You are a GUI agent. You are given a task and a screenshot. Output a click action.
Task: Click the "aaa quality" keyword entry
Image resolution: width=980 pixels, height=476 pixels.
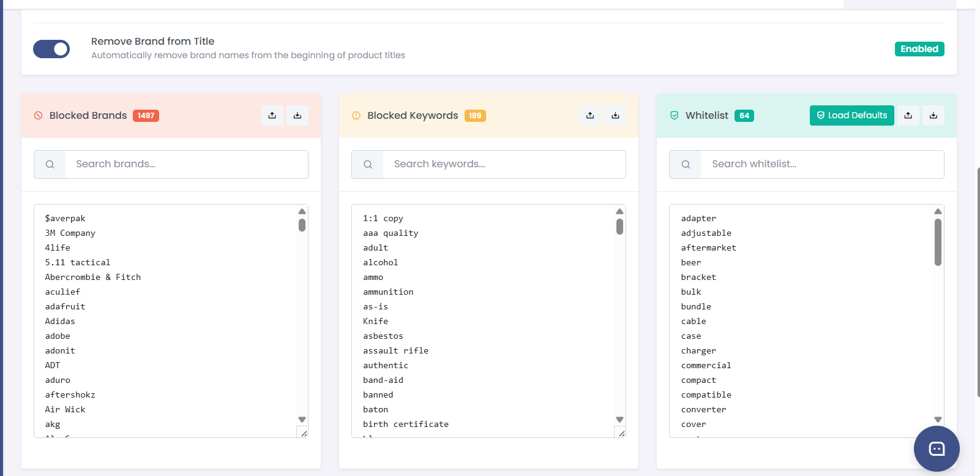click(x=391, y=233)
